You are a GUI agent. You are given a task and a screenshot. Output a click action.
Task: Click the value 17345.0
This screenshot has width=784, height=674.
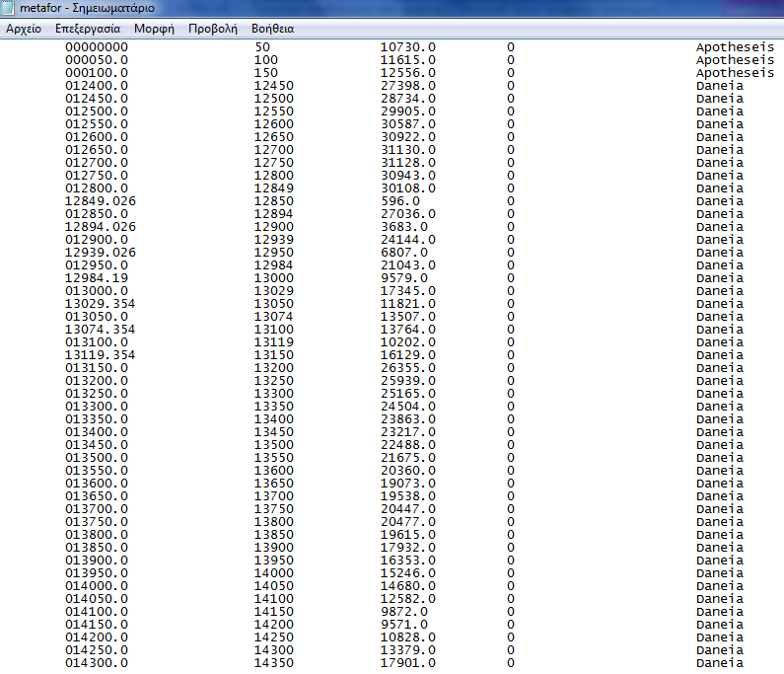pos(408,291)
